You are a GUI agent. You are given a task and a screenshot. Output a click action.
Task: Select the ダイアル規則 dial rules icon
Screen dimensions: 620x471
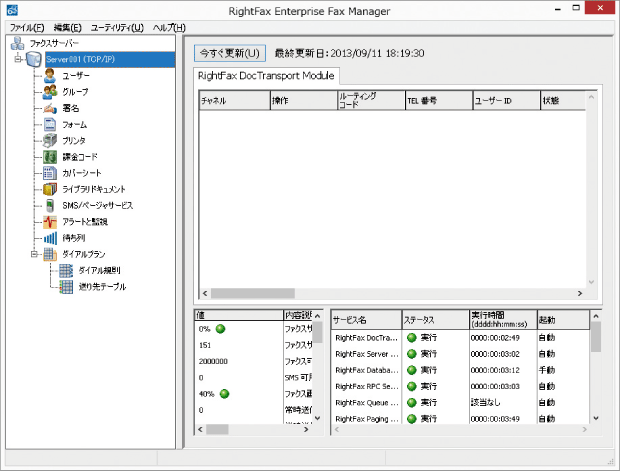[x=66, y=270]
